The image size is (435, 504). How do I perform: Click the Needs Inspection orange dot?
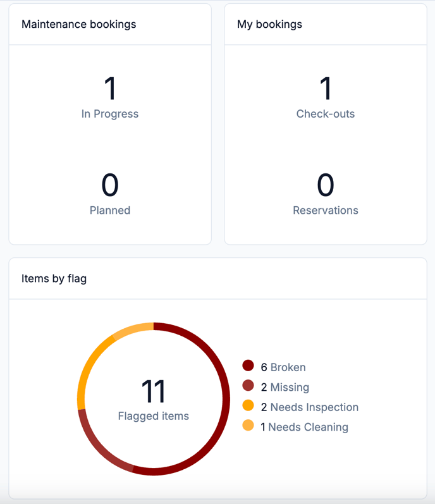pos(248,405)
